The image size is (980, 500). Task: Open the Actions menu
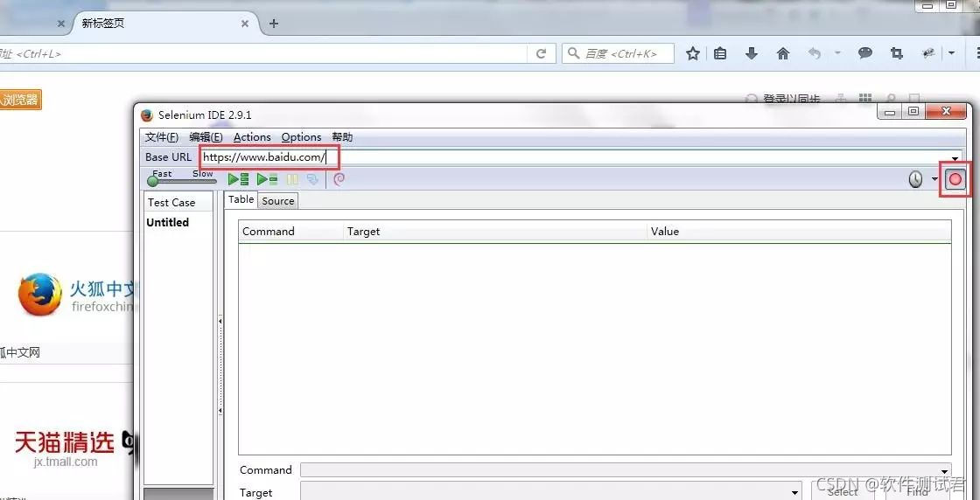[252, 137]
